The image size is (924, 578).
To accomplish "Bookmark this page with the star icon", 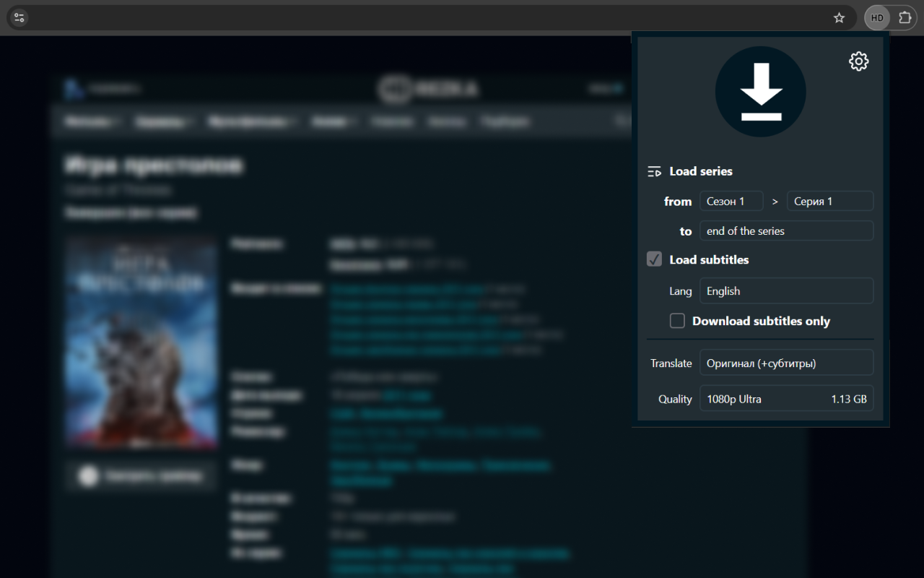I will tap(839, 18).
